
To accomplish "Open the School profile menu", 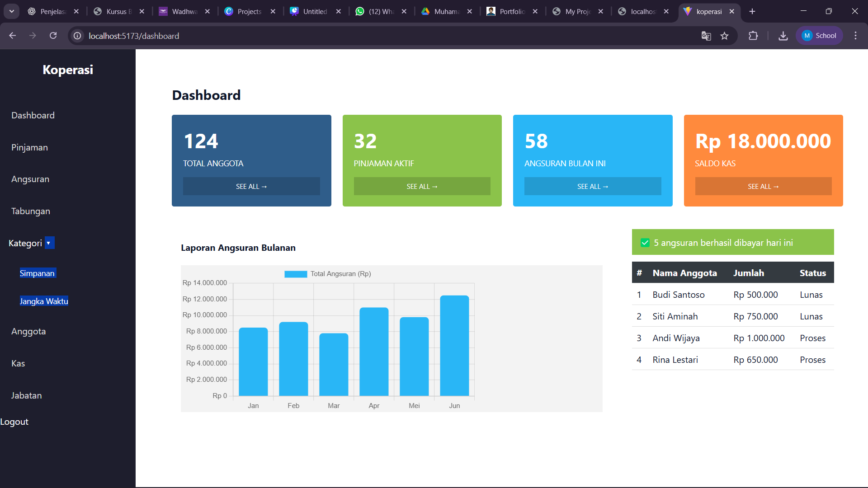I will (819, 36).
